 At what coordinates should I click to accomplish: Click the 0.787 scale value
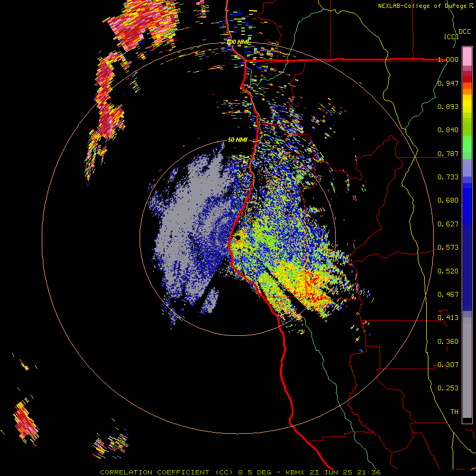coord(448,153)
